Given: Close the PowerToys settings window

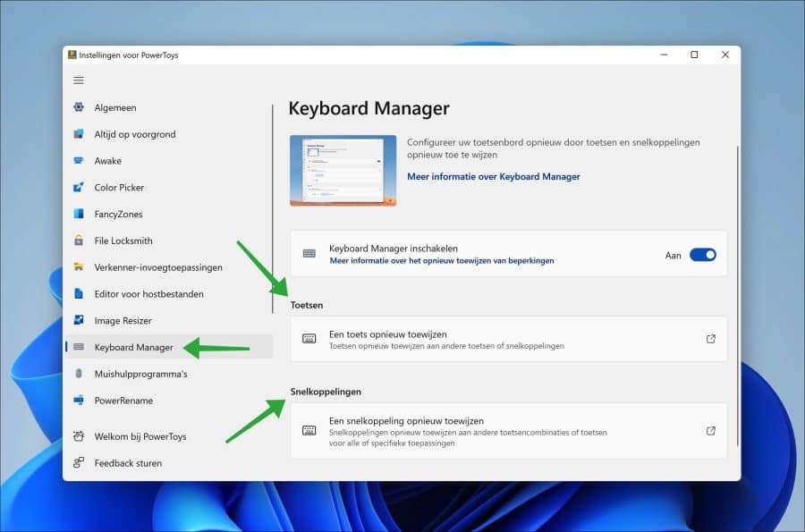Looking at the screenshot, I should 724,55.
